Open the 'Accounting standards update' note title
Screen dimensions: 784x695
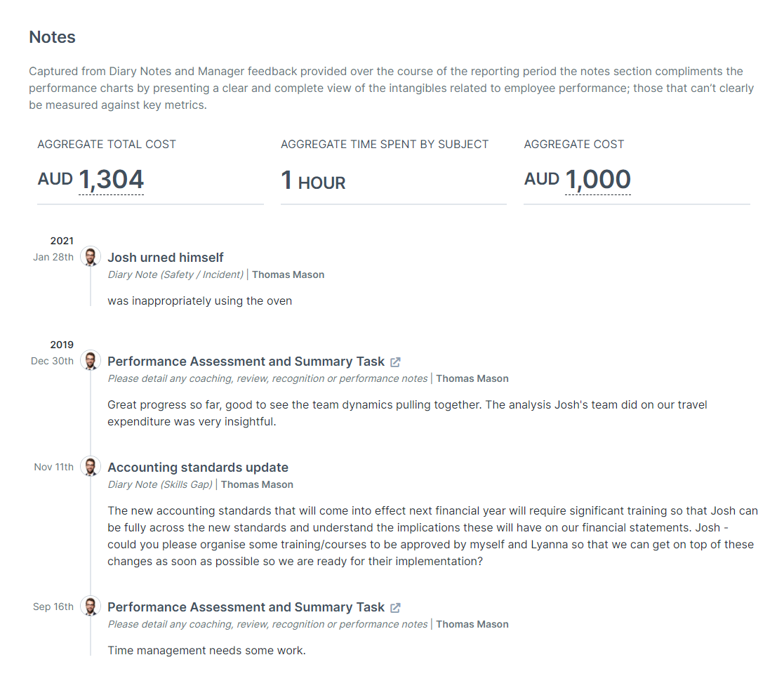pyautogui.click(x=198, y=467)
